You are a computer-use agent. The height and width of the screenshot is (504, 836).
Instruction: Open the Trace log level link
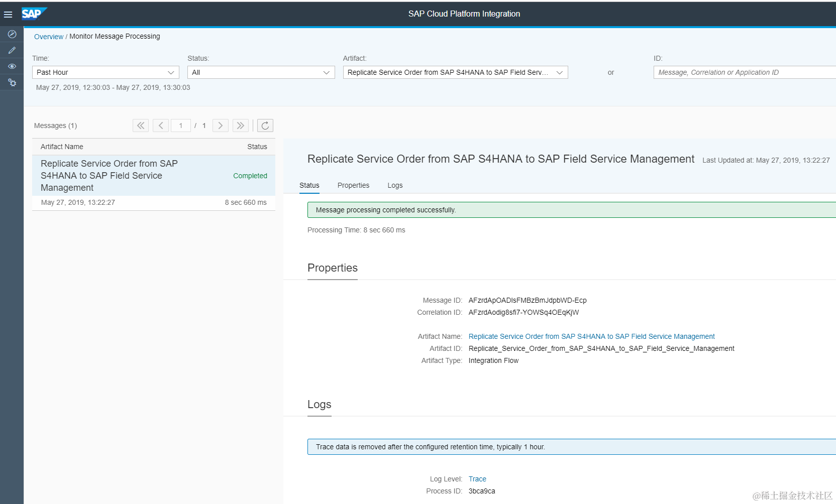pos(477,479)
